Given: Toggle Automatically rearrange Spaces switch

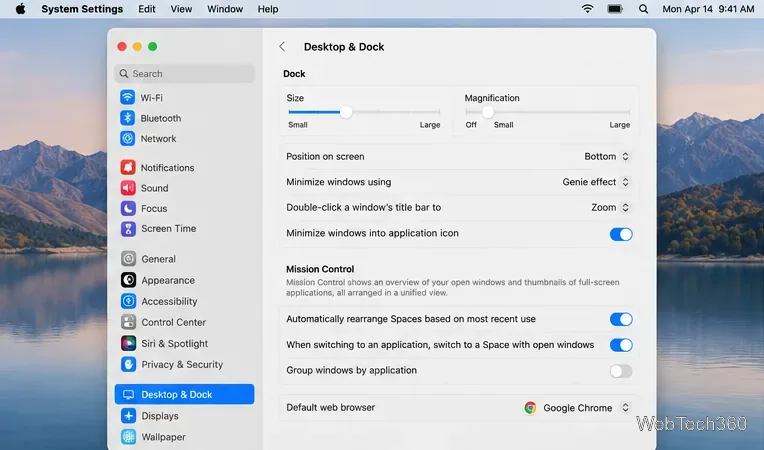Looking at the screenshot, I should [x=621, y=319].
